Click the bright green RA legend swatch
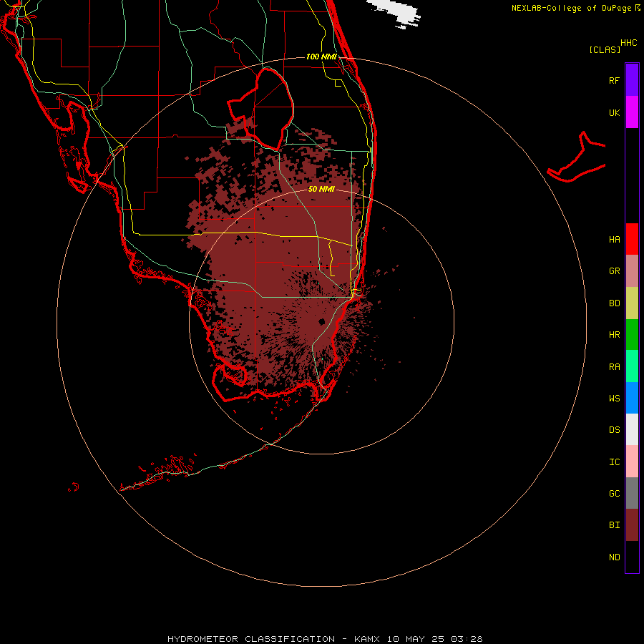The width and height of the screenshot is (644, 644). tap(632, 366)
